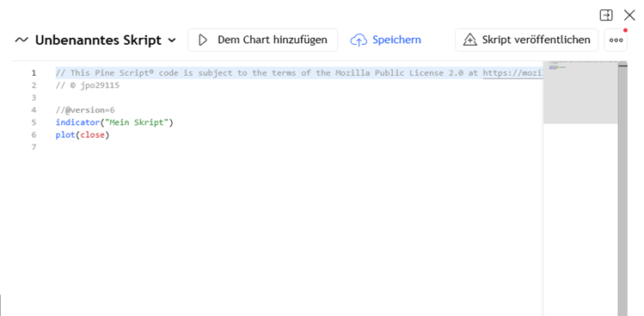Viewport: 644px width, 316px height.
Task: Select line number 3 in the gutter
Action: click(34, 98)
